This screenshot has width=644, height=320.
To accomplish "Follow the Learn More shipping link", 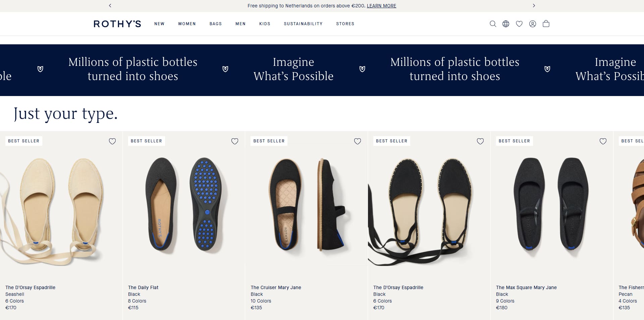I will pyautogui.click(x=381, y=6).
